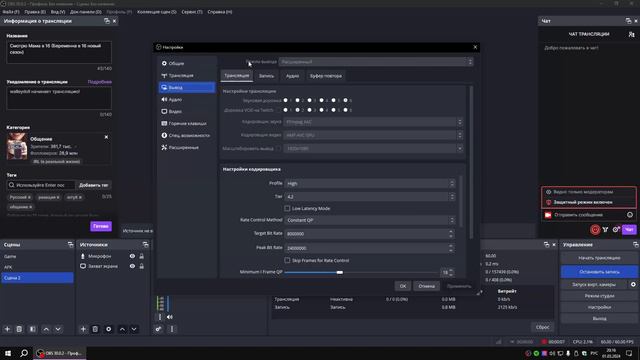Increase the Target Bit Rate stepper
This screenshot has width=640, height=360.
pyautogui.click(x=451, y=231)
